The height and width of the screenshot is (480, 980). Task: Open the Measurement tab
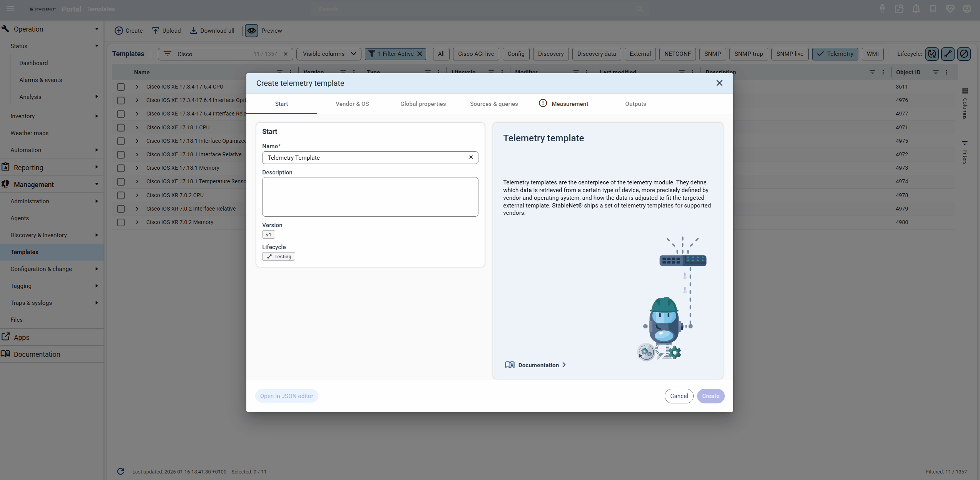tap(569, 104)
